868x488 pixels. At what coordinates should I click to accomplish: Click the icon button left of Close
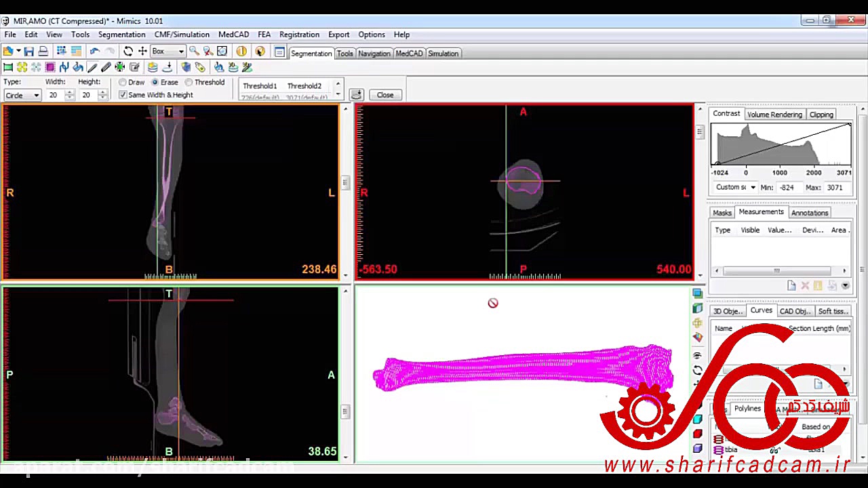tap(356, 95)
